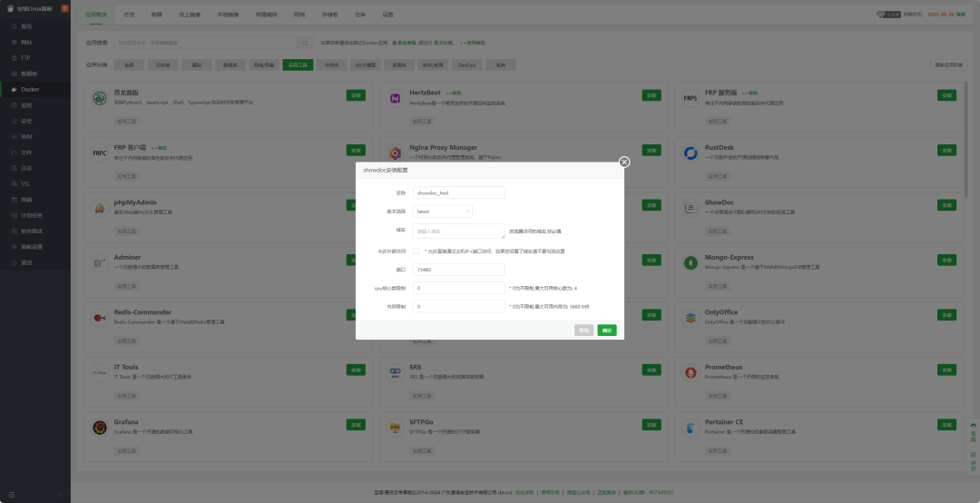980x503 pixels.
Task: Click the HertzBeat purple logo
Action: [395, 98]
